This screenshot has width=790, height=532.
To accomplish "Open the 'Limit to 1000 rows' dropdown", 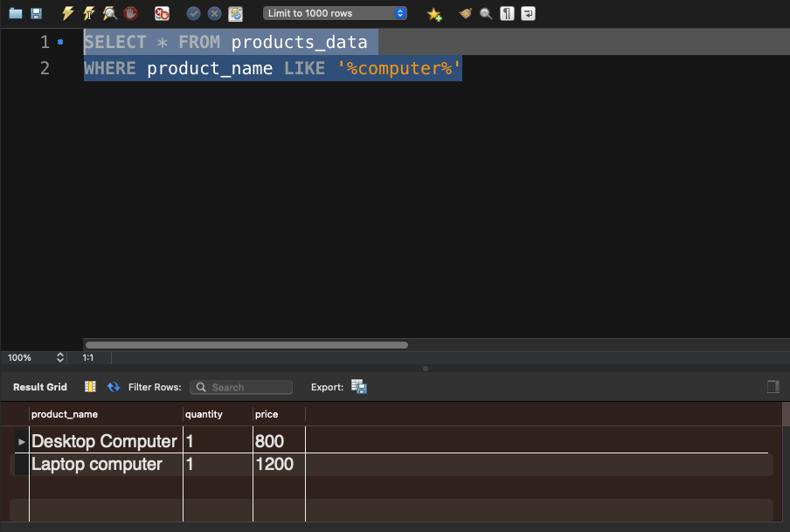I will tap(336, 14).
